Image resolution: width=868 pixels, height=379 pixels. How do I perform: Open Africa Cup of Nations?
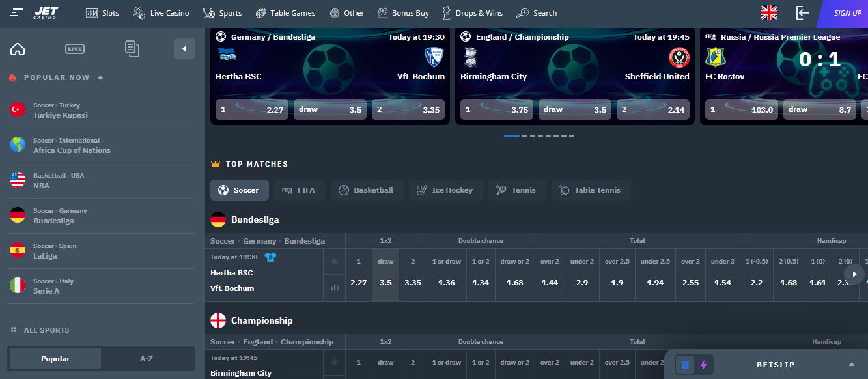coord(101,145)
